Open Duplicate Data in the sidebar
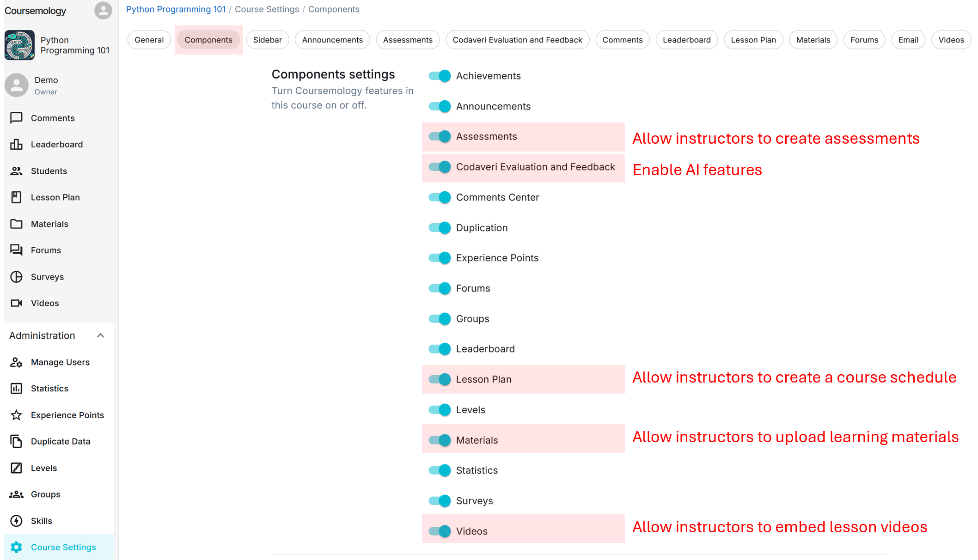Screen dimensions: 978x560 coord(59,441)
